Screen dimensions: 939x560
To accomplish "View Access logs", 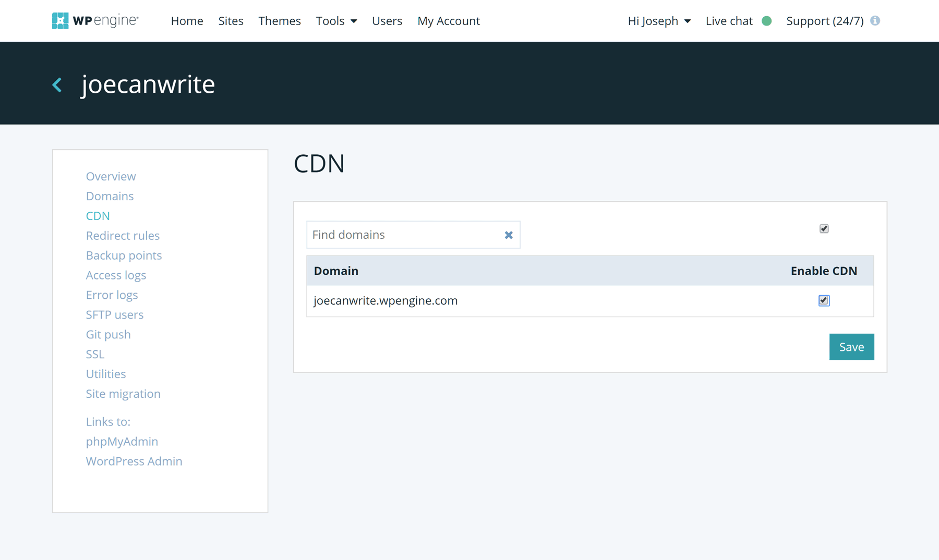I will [x=116, y=275].
